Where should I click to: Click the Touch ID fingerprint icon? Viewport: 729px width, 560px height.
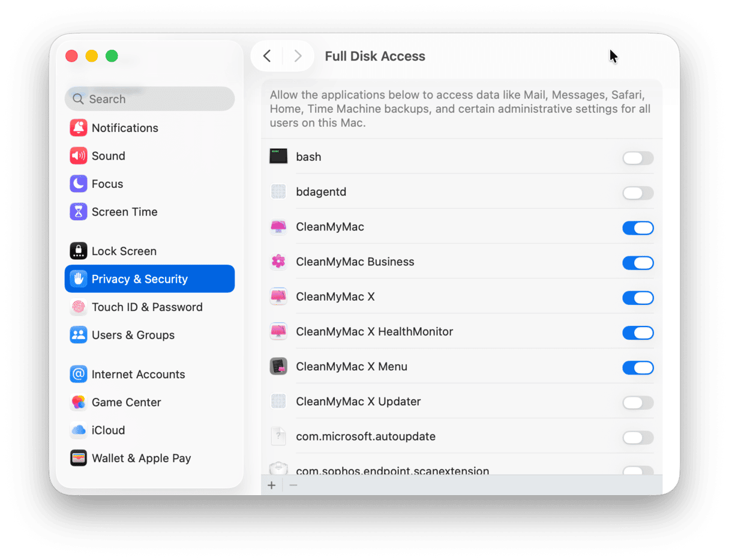point(79,307)
